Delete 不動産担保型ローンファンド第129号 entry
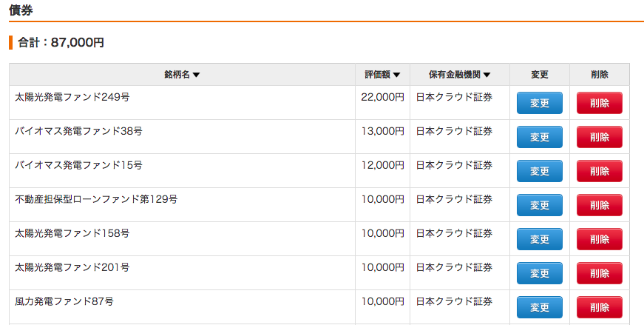 (x=599, y=205)
